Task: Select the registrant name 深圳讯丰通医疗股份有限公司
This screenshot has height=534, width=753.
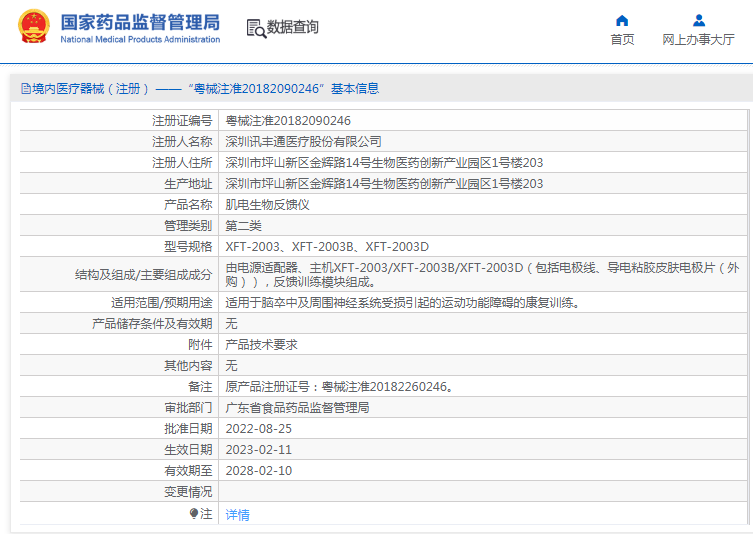Action: [x=303, y=142]
